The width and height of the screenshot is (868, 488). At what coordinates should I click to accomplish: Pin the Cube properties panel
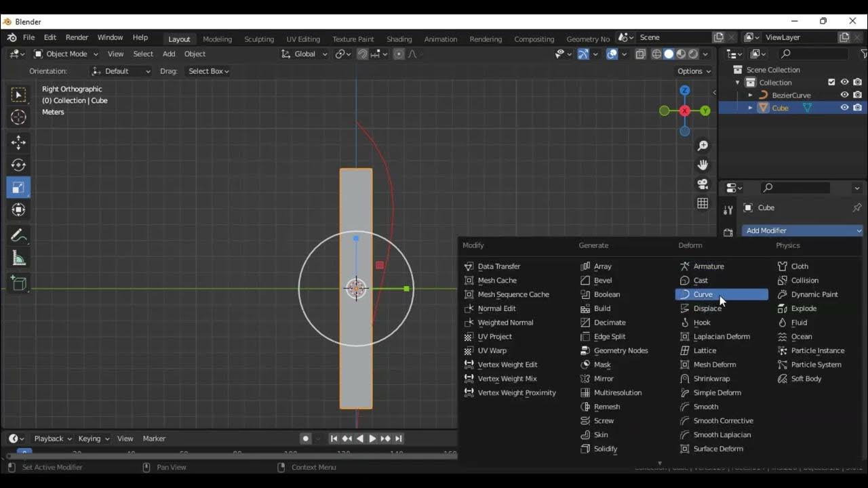coord(856,207)
